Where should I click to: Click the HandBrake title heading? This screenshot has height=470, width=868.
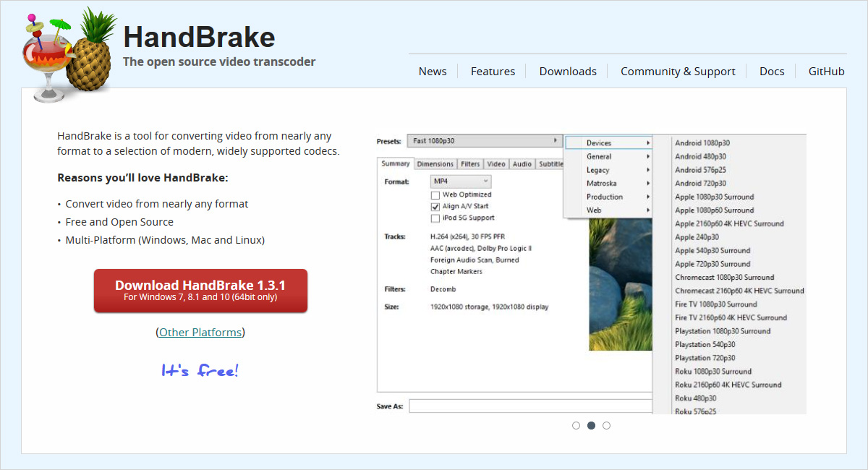[x=199, y=37]
